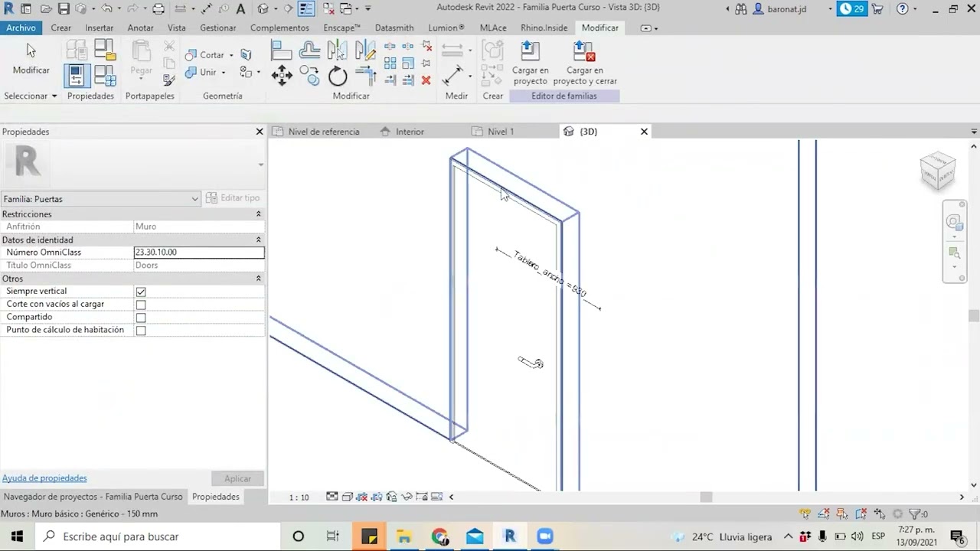Image resolution: width=980 pixels, height=551 pixels.
Task: Close the Propiedades panel
Action: click(260, 132)
